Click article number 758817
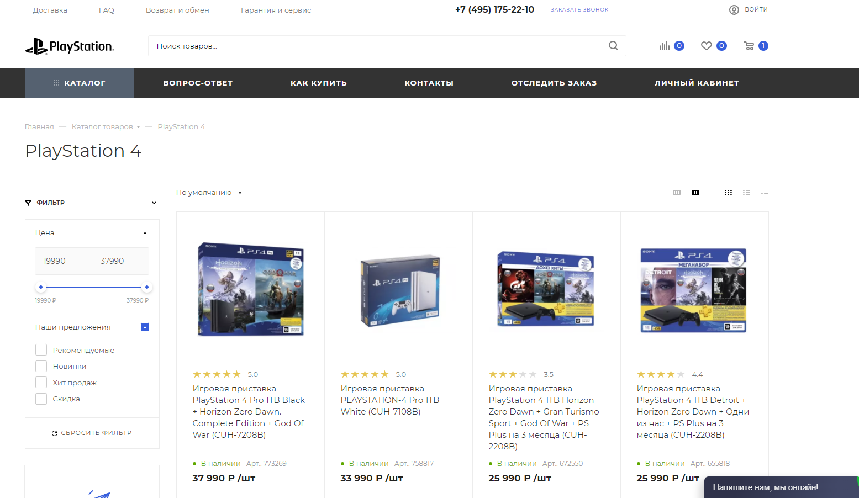 [x=414, y=464]
